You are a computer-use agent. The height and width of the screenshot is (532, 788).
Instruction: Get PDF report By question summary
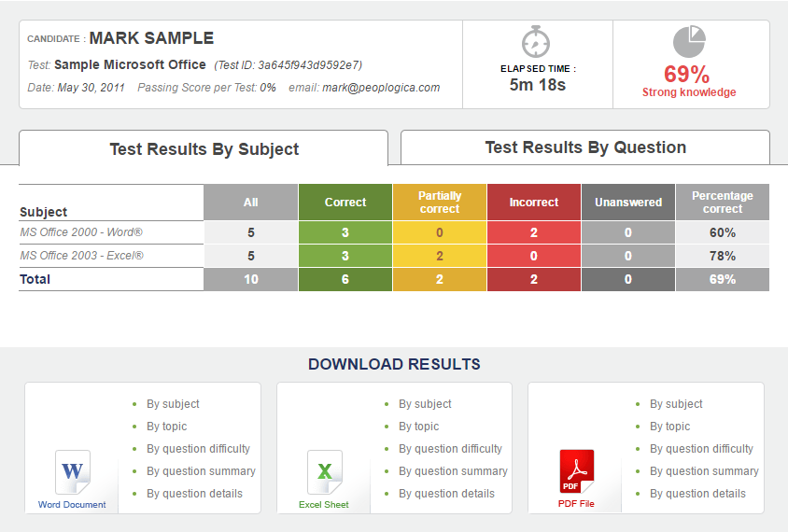point(704,471)
